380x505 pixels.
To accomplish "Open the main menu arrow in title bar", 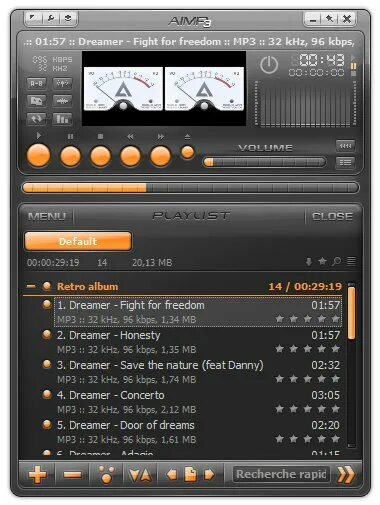I will tap(33, 18).
